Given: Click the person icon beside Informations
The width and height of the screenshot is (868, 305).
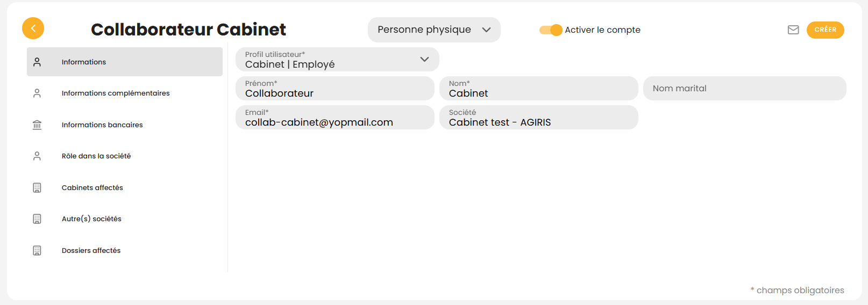Looking at the screenshot, I should [x=37, y=62].
